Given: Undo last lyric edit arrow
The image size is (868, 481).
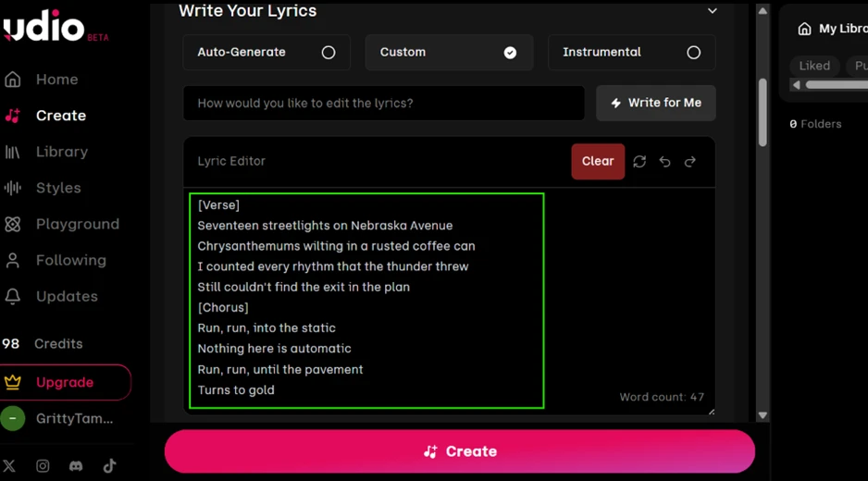Looking at the screenshot, I should click(x=664, y=162).
